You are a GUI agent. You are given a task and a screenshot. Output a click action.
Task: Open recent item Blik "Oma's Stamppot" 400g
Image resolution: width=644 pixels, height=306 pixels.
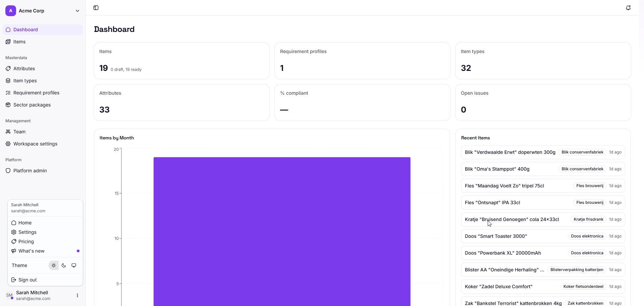543,169
